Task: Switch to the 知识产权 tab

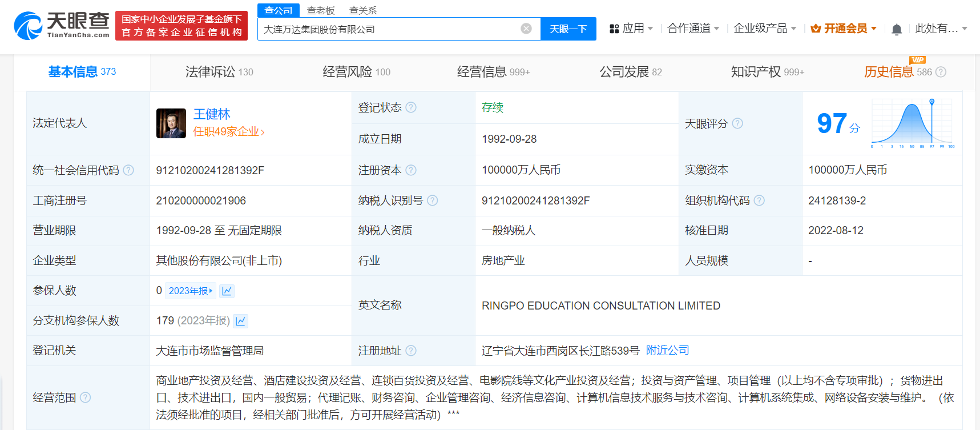Action: pyautogui.click(x=768, y=72)
